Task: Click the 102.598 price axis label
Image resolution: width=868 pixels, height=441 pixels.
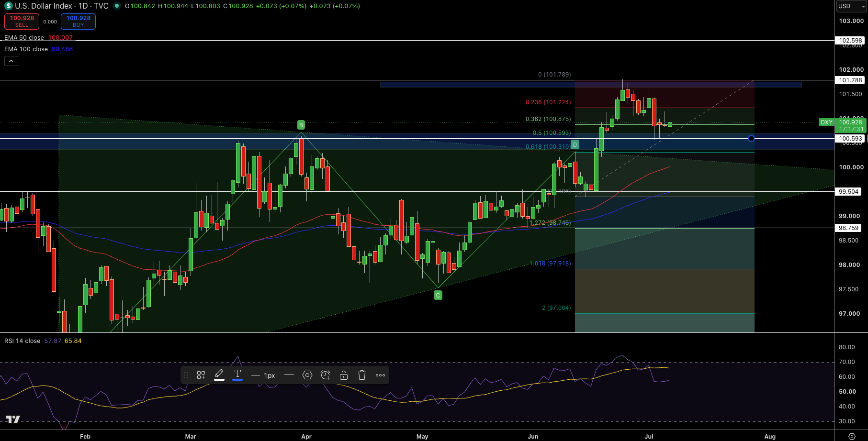Action: click(850, 41)
